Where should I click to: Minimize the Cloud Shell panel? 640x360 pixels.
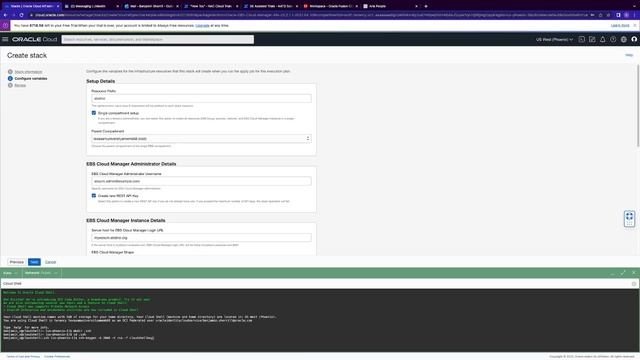point(612,273)
